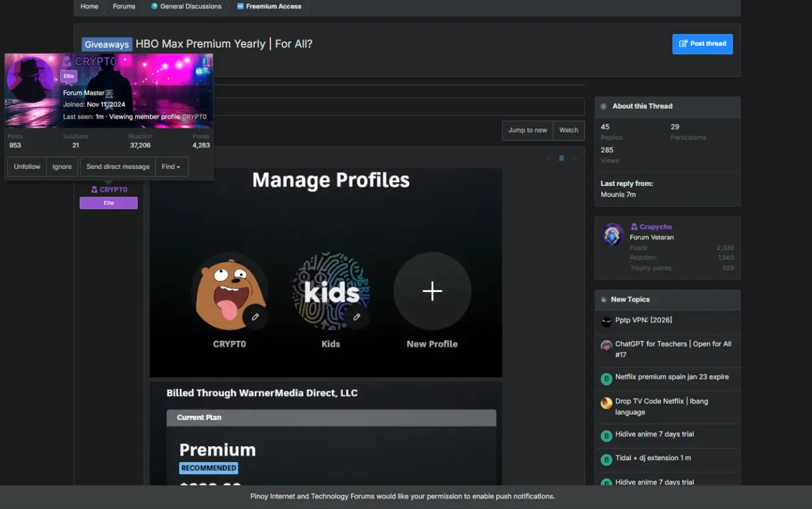Click avatar next to Netflix premium spain topic

point(606,379)
